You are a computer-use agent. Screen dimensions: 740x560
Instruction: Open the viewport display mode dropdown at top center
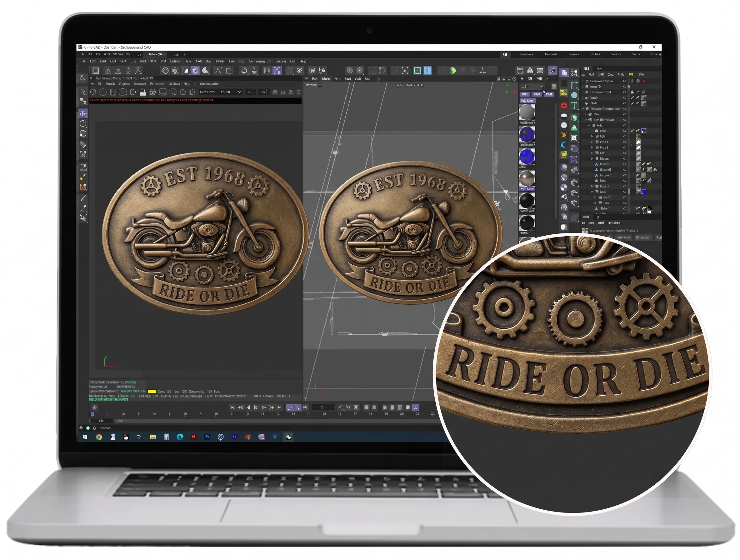(410, 85)
